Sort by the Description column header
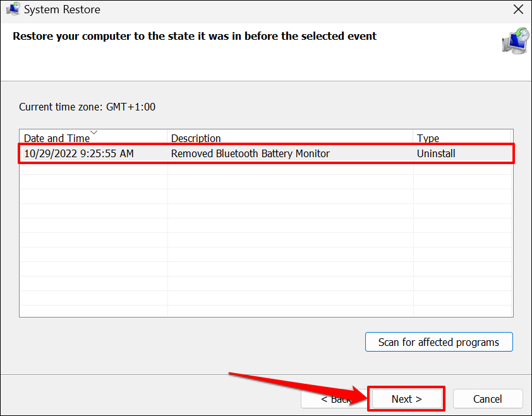The width and height of the screenshot is (532, 416). click(x=196, y=138)
